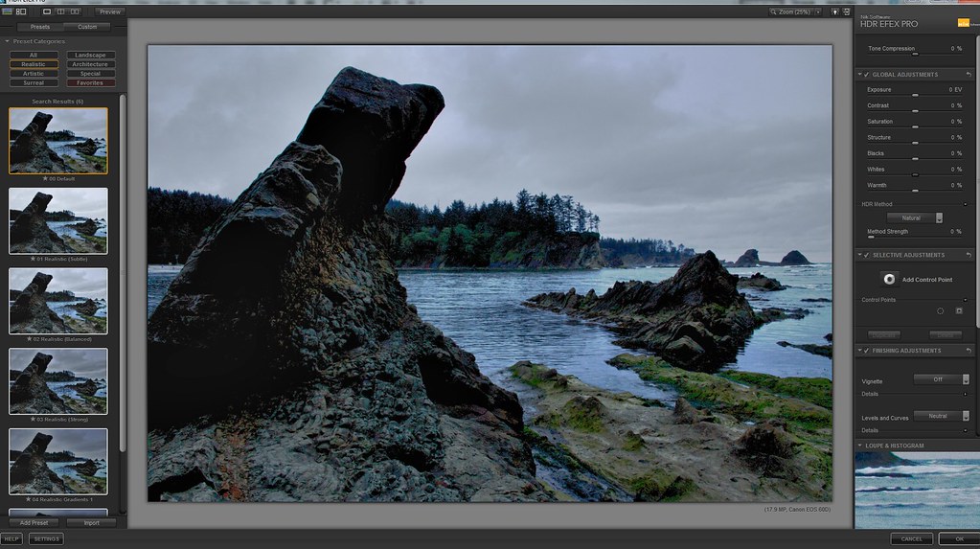Filter presets by All category

pyautogui.click(x=34, y=55)
